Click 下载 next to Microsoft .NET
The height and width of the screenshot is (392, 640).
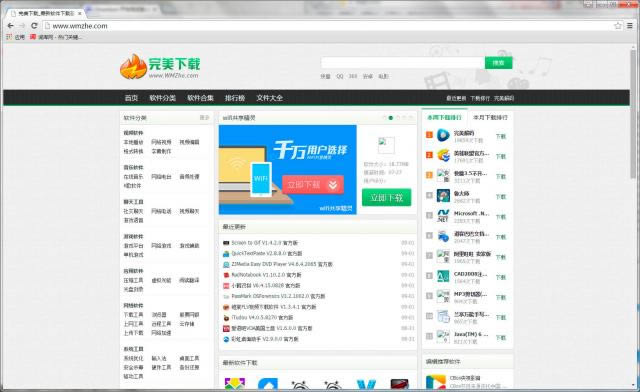(x=501, y=217)
